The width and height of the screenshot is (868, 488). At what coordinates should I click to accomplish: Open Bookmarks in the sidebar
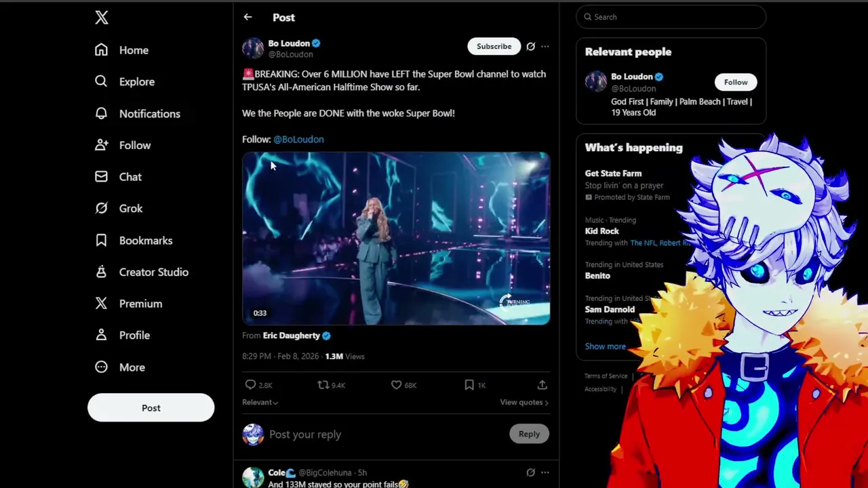point(145,241)
